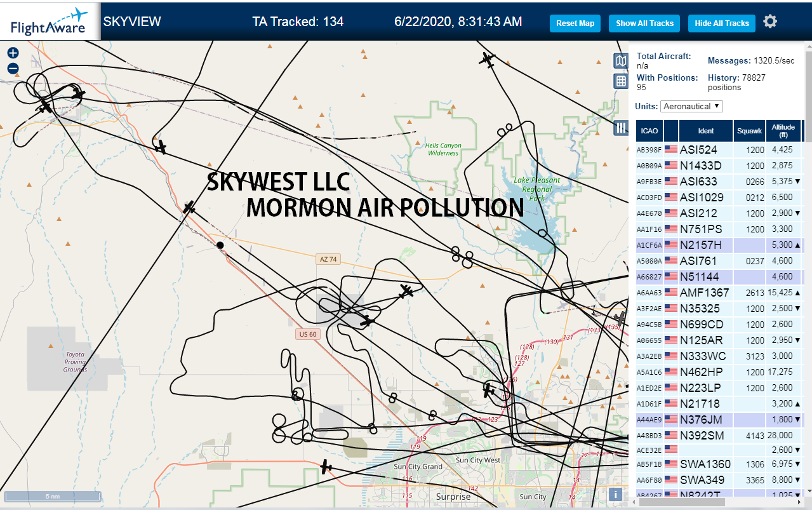Collapse the sidebar using the three-bar icon
The height and width of the screenshot is (510, 812).
tap(621, 128)
